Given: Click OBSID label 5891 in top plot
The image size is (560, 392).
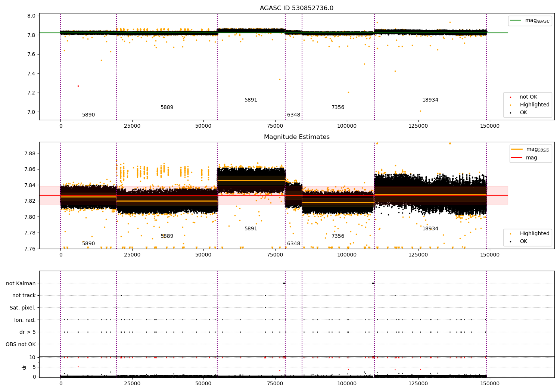Looking at the screenshot, I should click(x=251, y=100).
